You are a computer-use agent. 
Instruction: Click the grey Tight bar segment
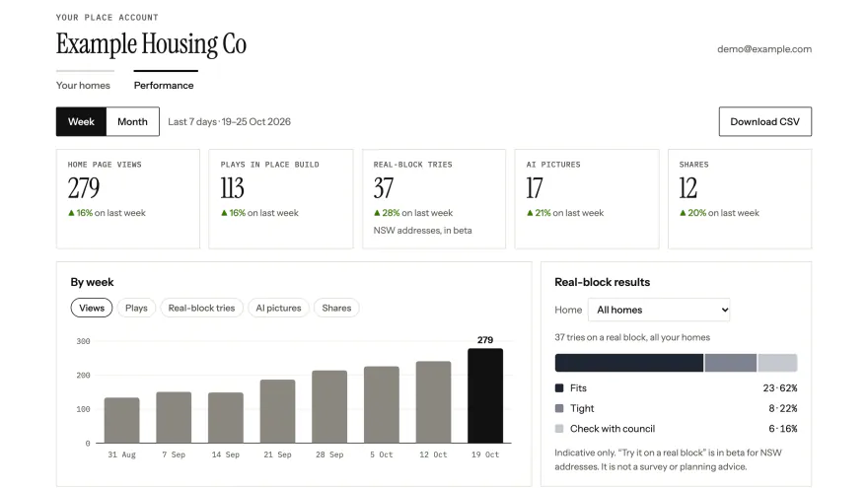click(731, 363)
